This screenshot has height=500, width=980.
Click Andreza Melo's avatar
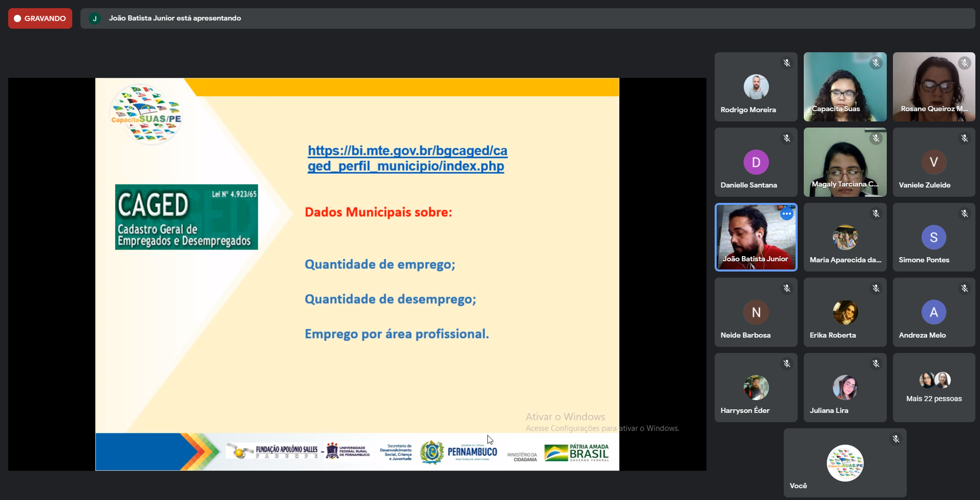(x=933, y=312)
